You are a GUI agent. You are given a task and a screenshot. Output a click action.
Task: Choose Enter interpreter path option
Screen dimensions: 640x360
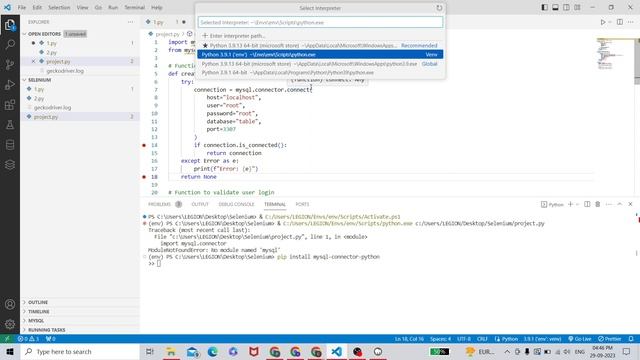[320, 36]
